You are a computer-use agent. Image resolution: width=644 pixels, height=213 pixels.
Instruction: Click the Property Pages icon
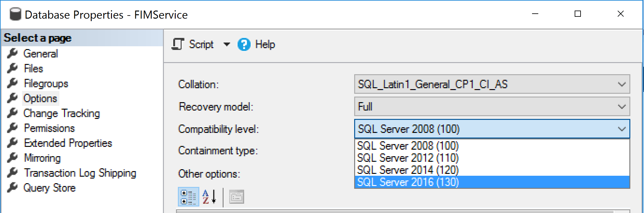(237, 197)
